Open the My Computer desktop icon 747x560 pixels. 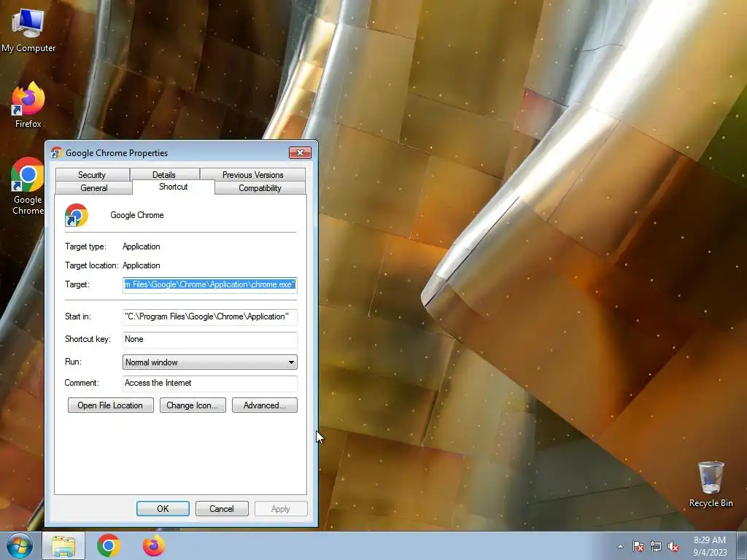[28, 30]
